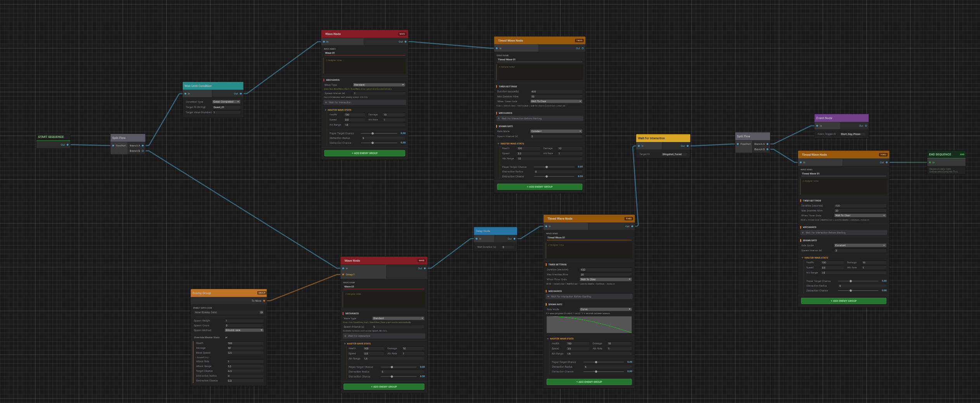Click the In port of Delay Node

coord(477,239)
